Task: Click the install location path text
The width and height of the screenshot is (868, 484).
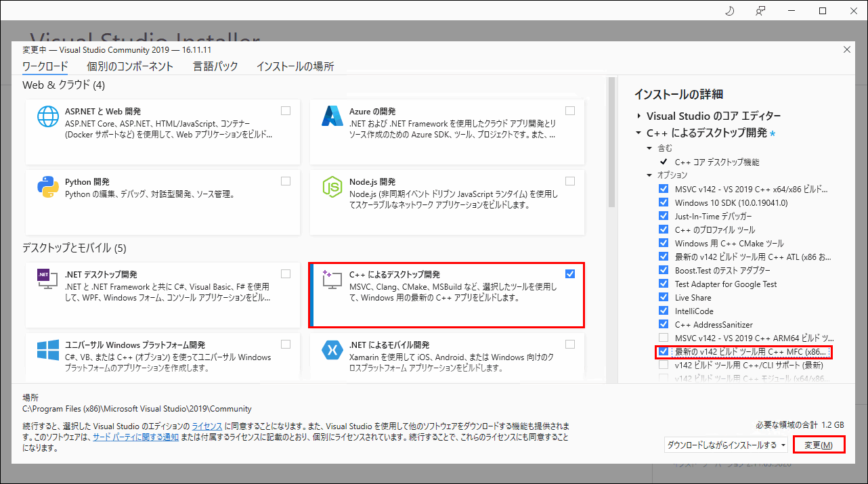Action: [137, 409]
